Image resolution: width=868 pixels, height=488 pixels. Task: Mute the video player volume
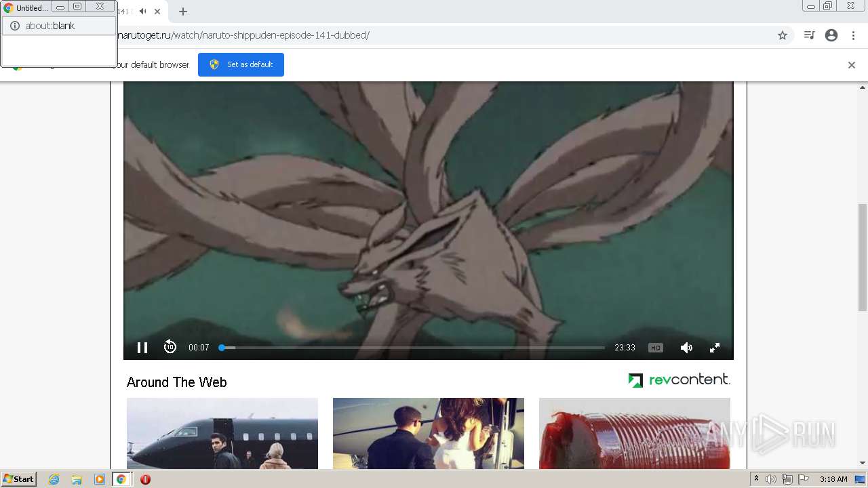(x=686, y=348)
